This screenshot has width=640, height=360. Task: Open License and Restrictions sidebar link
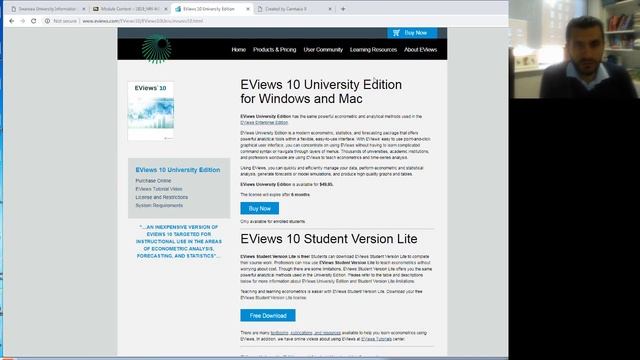coord(162,197)
